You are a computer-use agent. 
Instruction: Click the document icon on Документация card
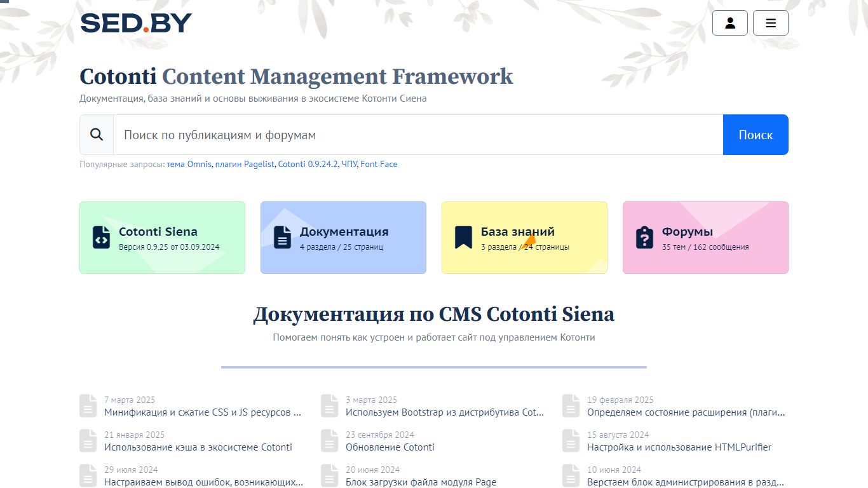pyautogui.click(x=282, y=237)
